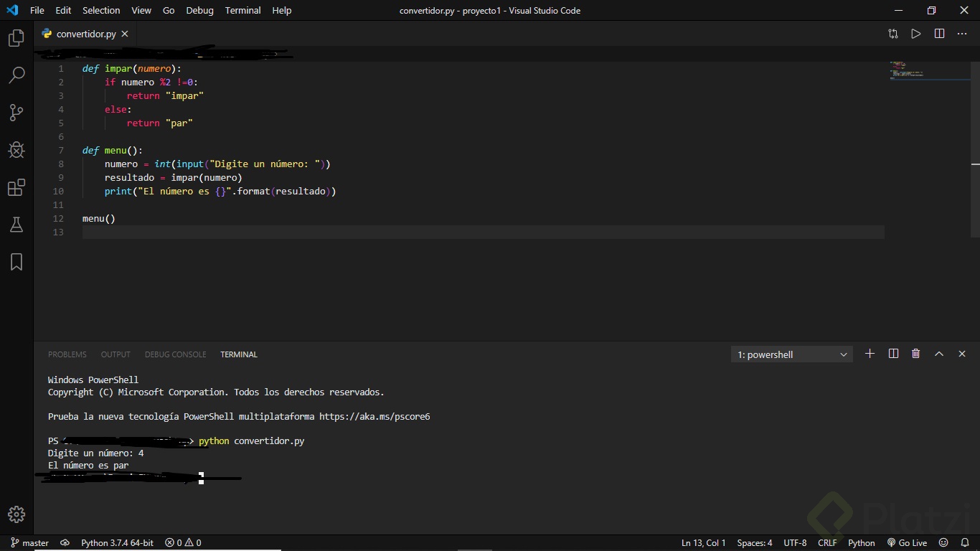This screenshot has width=980, height=551.
Task: Open the Bookmarks view in the activity bar
Action: point(17,262)
